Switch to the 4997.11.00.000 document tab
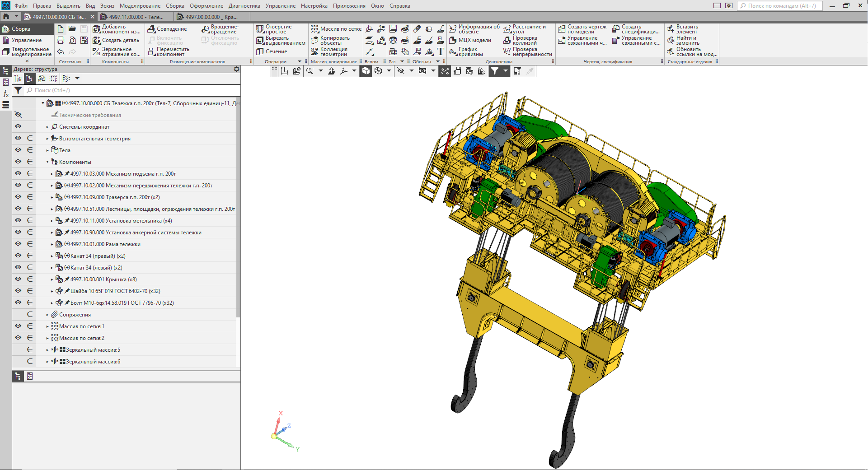This screenshot has width=868, height=470. click(x=136, y=17)
